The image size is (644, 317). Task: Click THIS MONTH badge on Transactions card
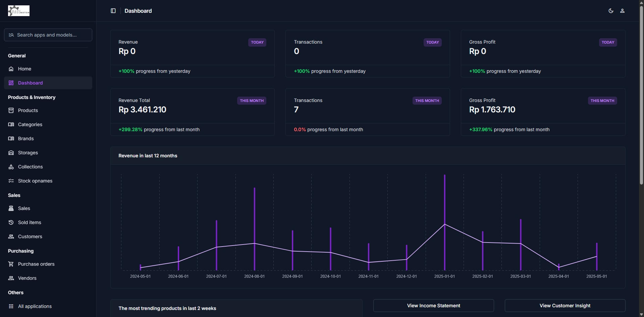coord(427,101)
